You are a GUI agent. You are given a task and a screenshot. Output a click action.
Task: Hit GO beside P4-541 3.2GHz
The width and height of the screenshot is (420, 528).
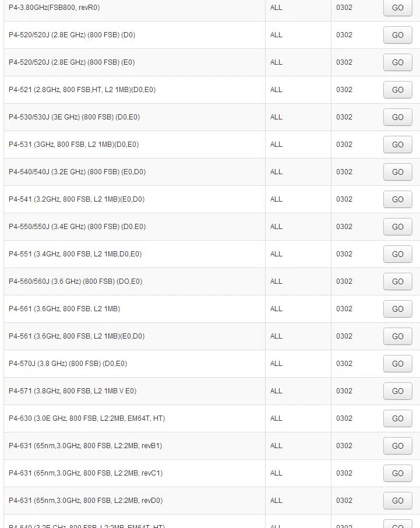[397, 199]
